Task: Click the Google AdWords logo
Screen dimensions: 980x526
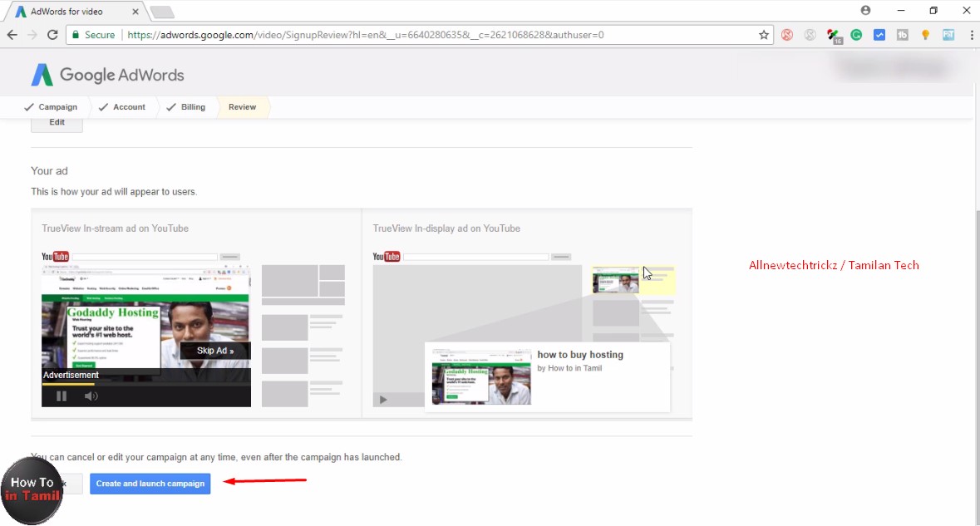Action: pos(107,75)
